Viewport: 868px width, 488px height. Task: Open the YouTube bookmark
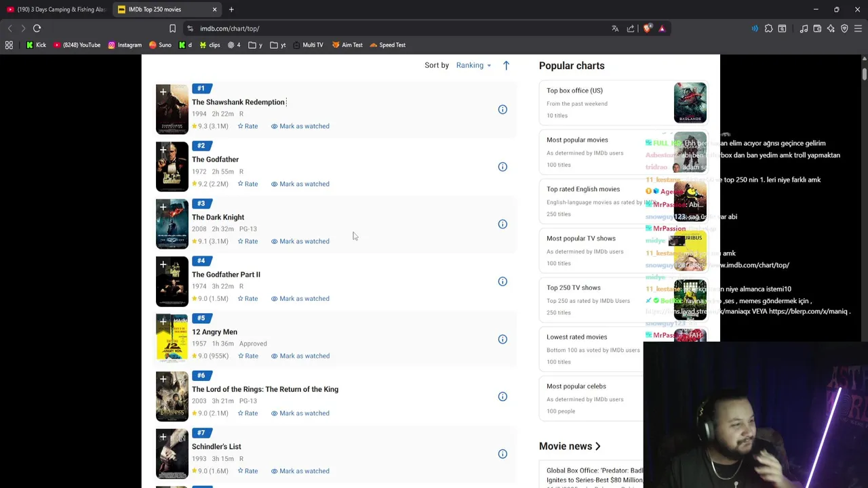77,45
